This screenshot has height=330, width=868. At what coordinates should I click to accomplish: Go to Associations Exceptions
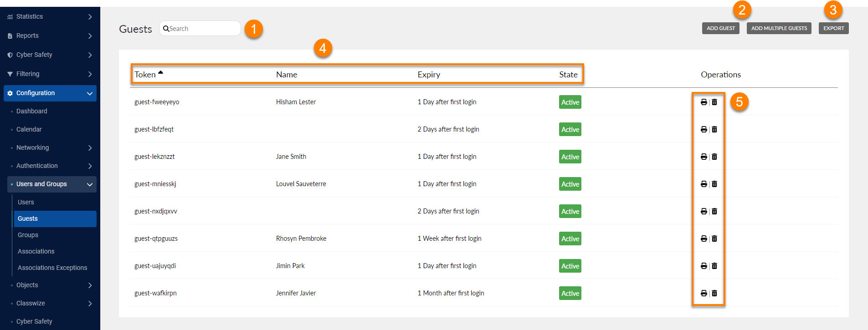pos(52,268)
